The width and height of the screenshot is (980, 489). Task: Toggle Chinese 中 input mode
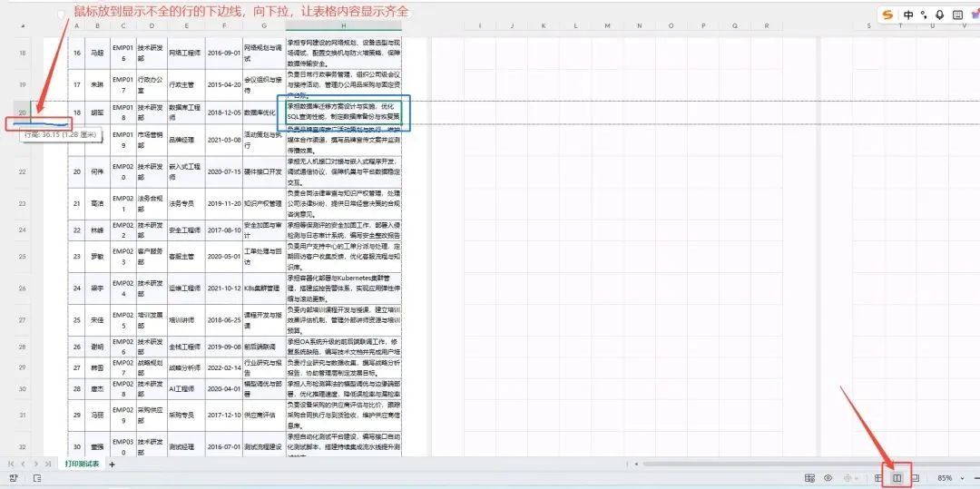click(908, 15)
